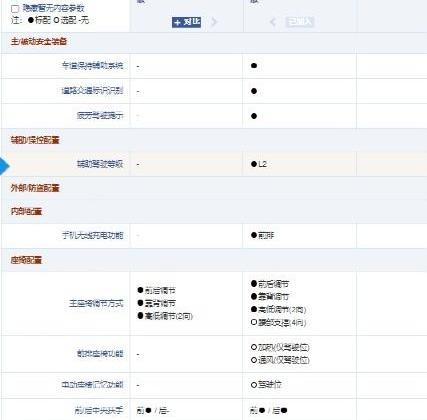The image size is (427, 420).
Task: Click the 前/后中央扶手 row label
Action: click(x=99, y=410)
